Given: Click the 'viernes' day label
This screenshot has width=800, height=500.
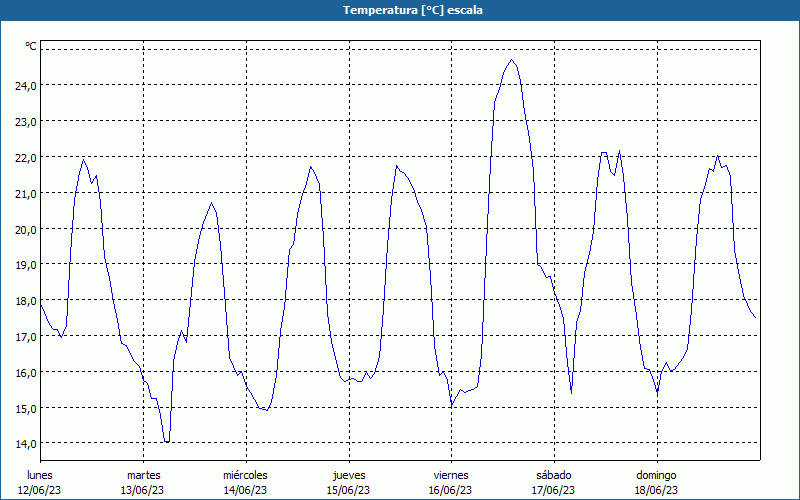Looking at the screenshot, I should pos(451,475).
